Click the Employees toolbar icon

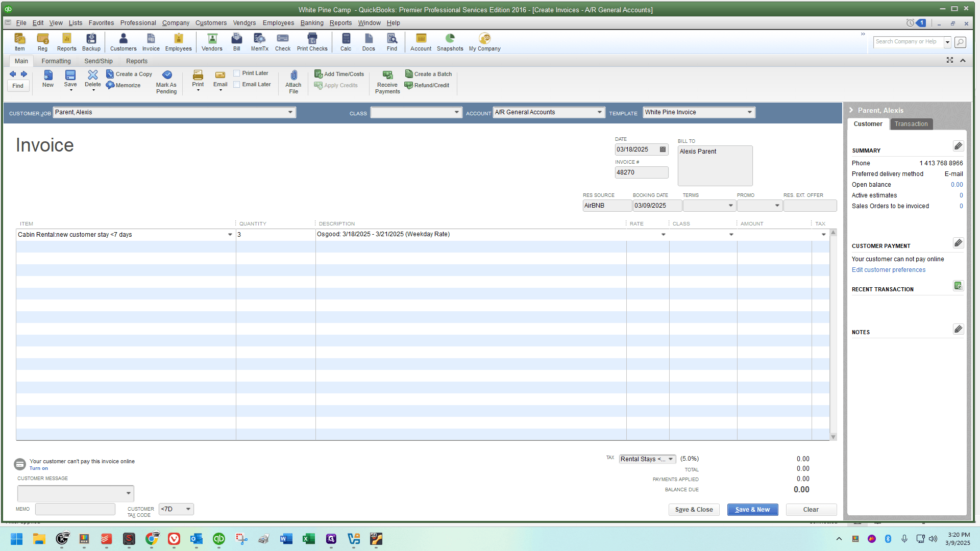click(178, 42)
